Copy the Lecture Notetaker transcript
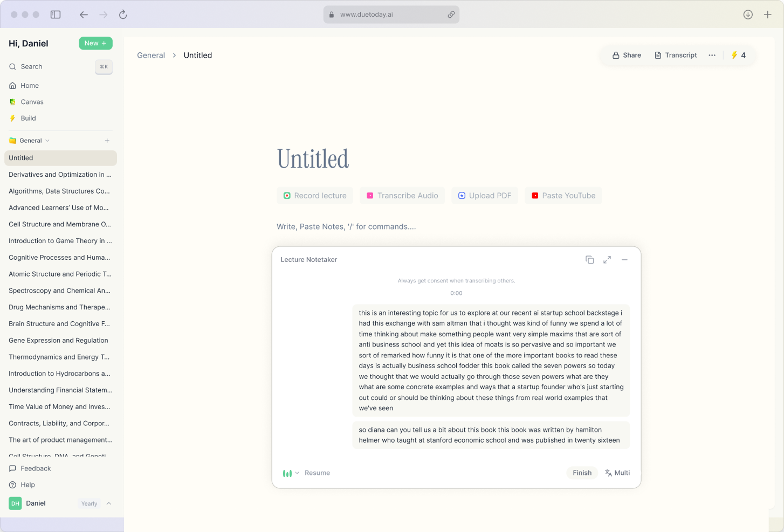Viewport: 784px width, 532px height. tap(589, 259)
